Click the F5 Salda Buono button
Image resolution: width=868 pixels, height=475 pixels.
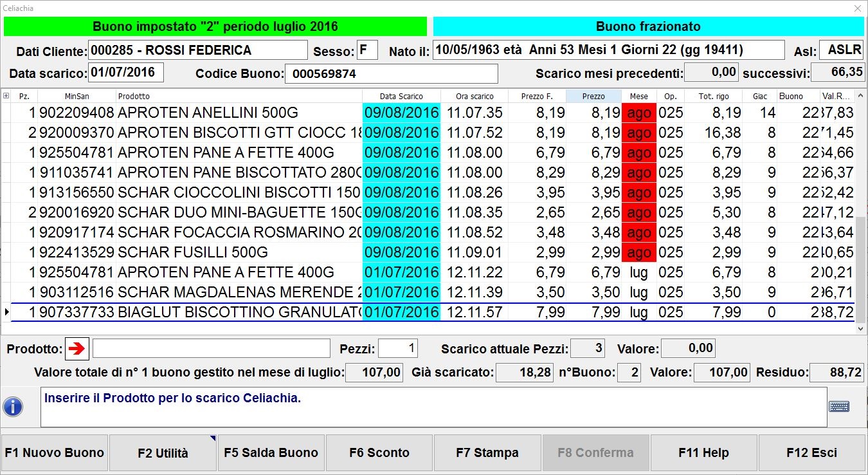(271, 453)
